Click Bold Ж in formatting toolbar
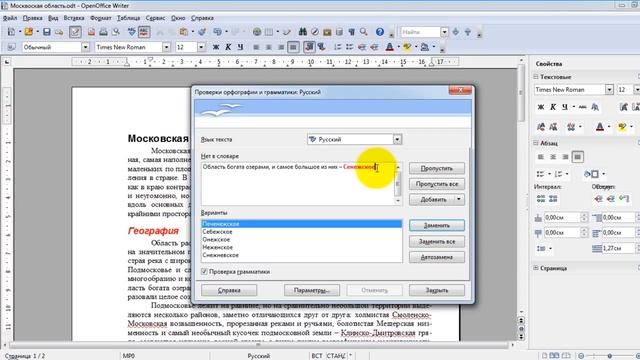Viewport: 640px width, 360px height. pyautogui.click(x=216, y=47)
